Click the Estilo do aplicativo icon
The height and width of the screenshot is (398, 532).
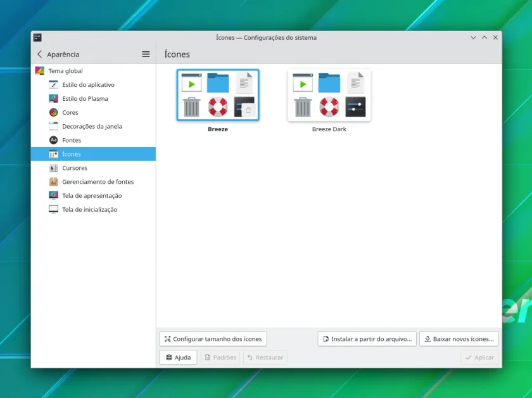[x=54, y=84]
